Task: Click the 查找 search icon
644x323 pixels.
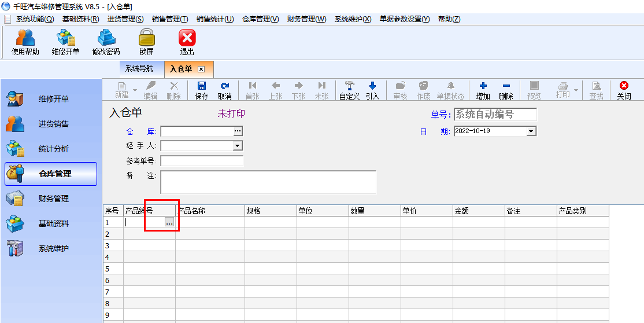Action: tap(596, 90)
